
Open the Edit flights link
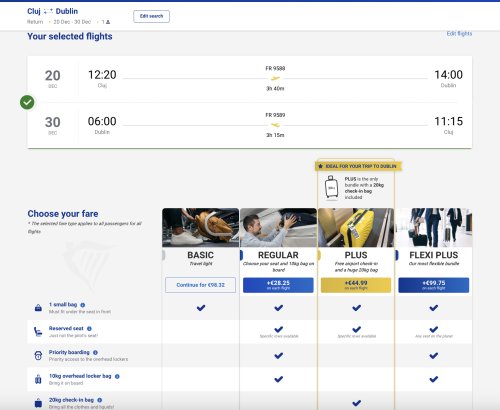[459, 34]
